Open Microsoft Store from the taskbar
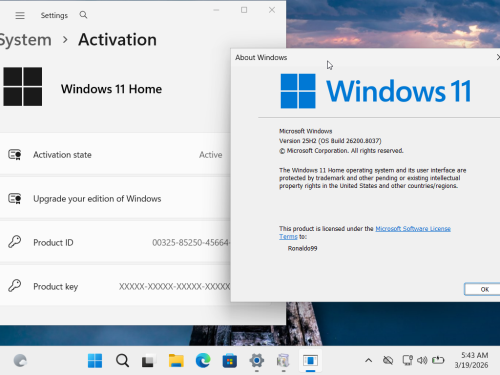 coord(230,361)
